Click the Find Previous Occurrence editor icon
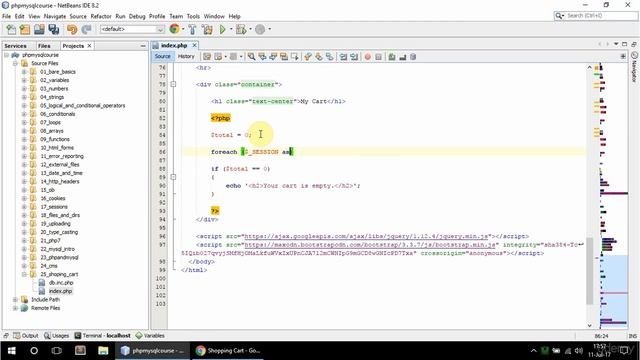Screen dimensions: 640x360 [x=262, y=57]
